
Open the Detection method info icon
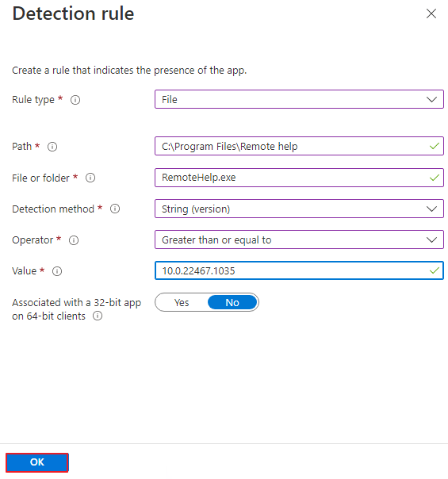pyautogui.click(x=115, y=209)
